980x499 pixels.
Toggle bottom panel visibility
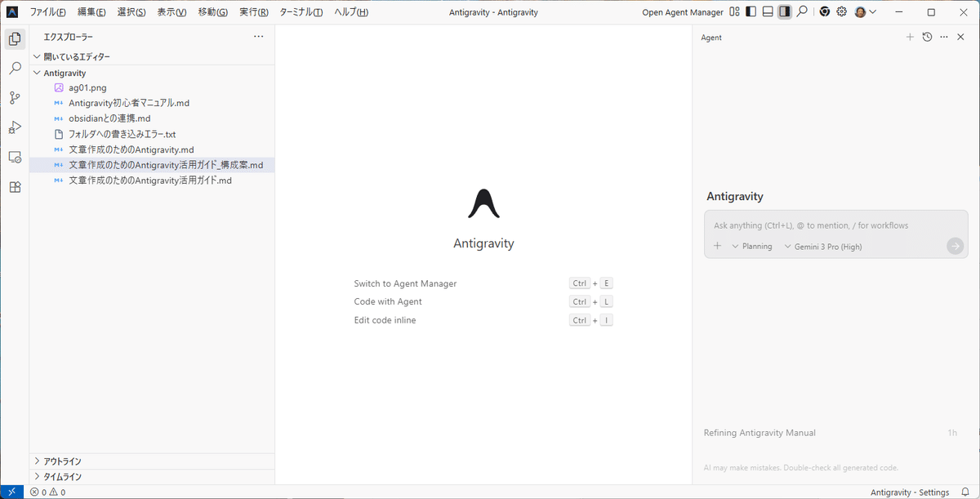[768, 12]
